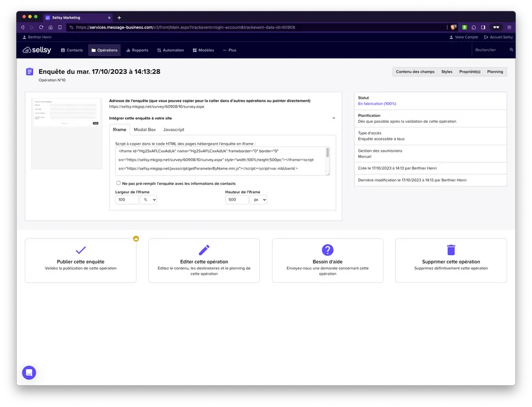Viewport: 532px width, 407px height.
Task: Click the Berthier Henri user name
Action: [x=40, y=37]
